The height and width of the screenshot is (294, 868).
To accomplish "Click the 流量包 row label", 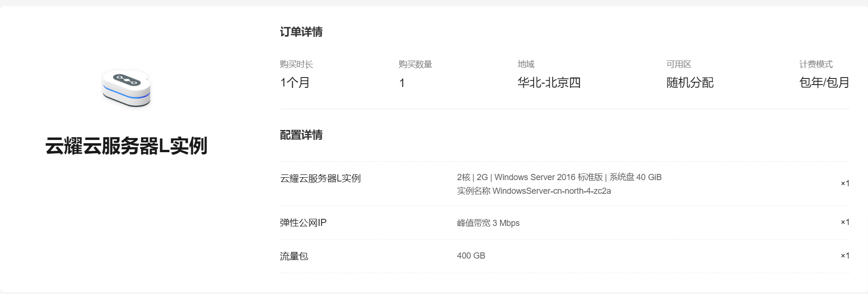I will (x=294, y=256).
